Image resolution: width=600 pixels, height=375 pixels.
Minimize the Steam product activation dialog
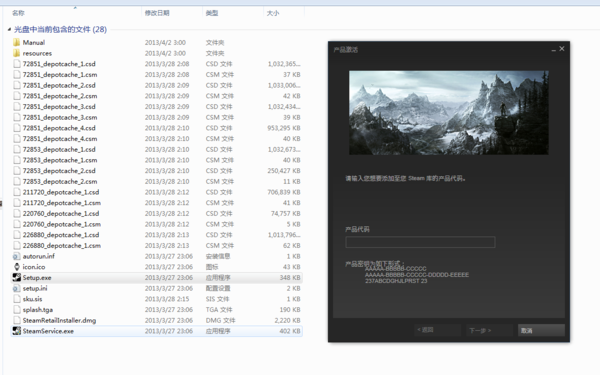point(553,49)
